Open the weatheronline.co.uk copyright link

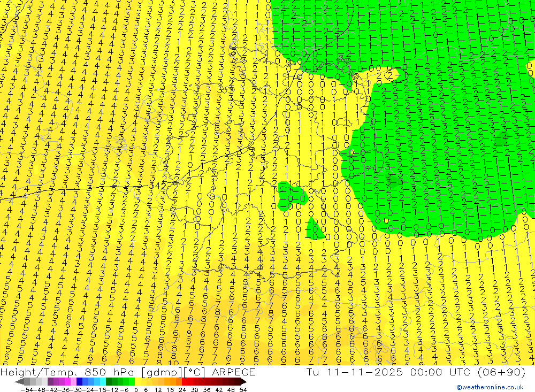pyautogui.click(x=490, y=387)
